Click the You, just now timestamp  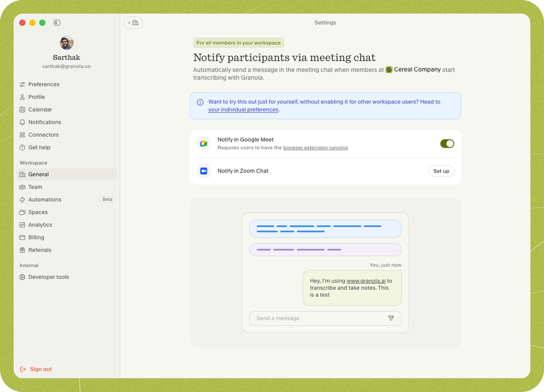coord(385,265)
